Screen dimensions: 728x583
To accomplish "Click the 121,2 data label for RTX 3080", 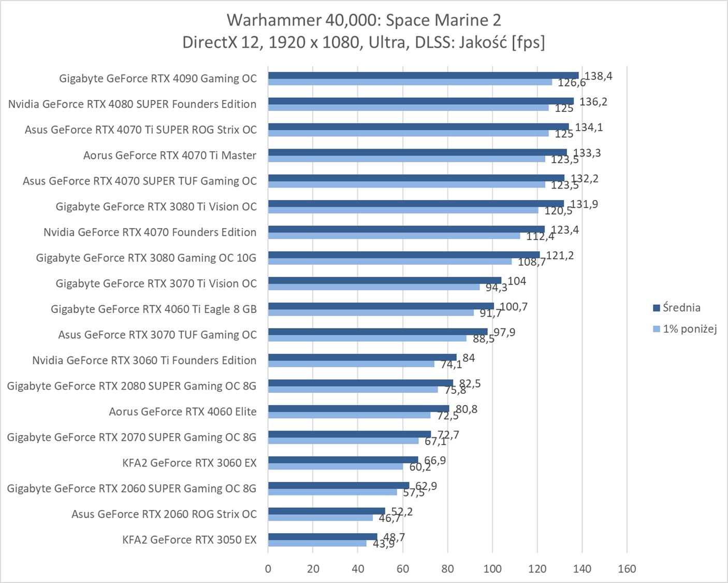I will (560, 255).
